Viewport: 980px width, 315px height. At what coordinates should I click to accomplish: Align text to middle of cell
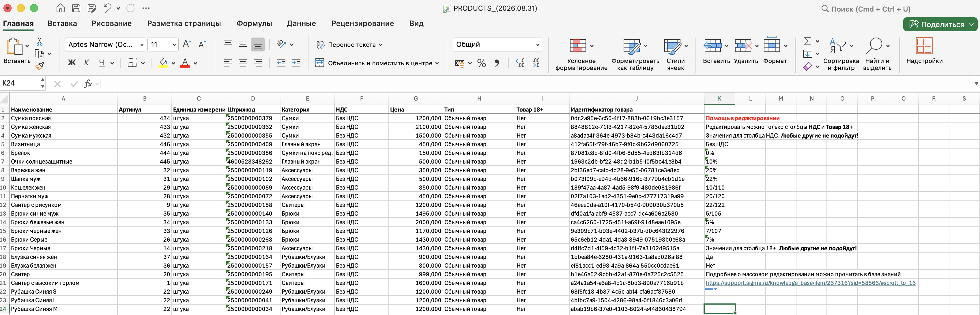pos(242,44)
